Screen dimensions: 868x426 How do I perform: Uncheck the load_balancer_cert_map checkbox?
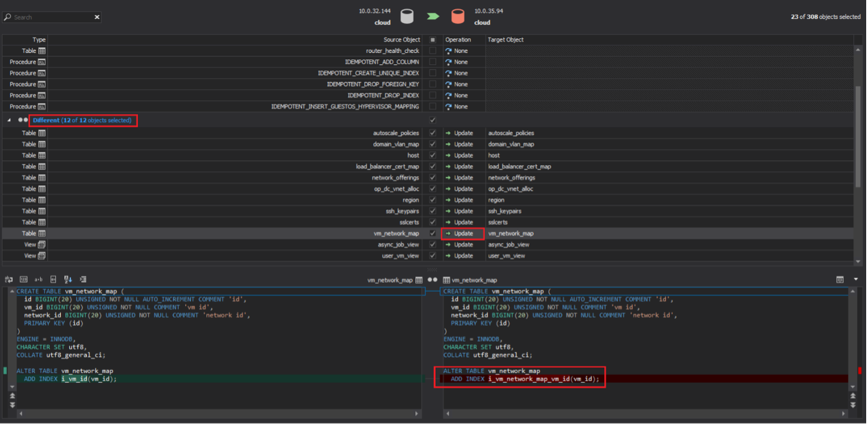(x=432, y=166)
